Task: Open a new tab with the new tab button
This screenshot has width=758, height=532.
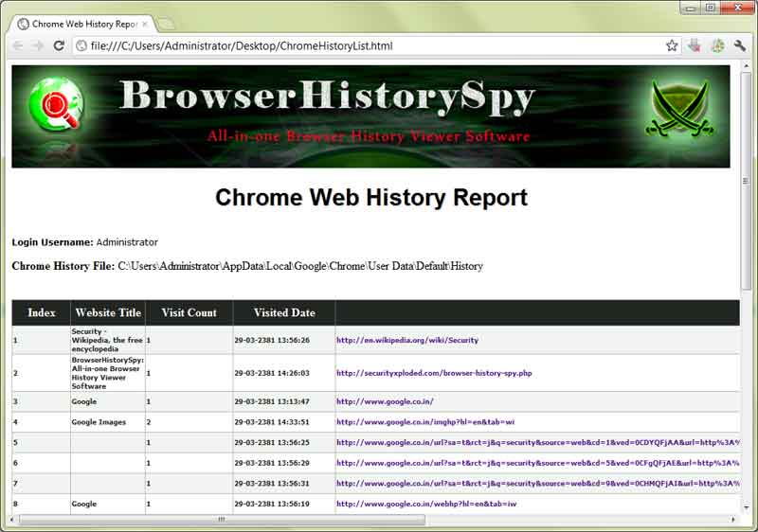Action: pos(166,24)
